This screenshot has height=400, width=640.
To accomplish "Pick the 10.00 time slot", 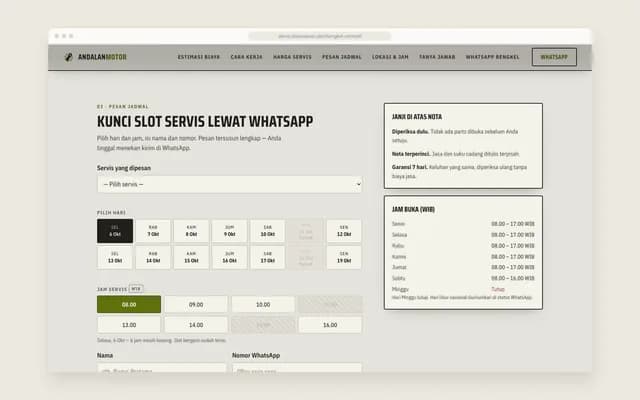I will 263,304.
